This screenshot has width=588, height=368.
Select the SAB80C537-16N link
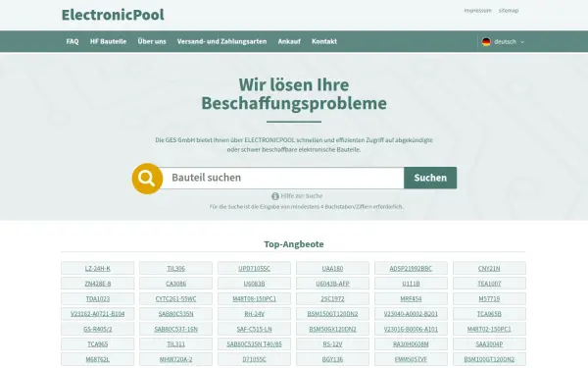[175, 330]
